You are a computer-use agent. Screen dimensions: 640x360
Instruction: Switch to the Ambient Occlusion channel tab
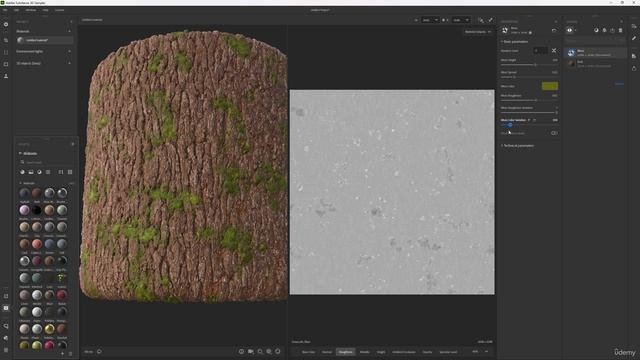click(404, 352)
